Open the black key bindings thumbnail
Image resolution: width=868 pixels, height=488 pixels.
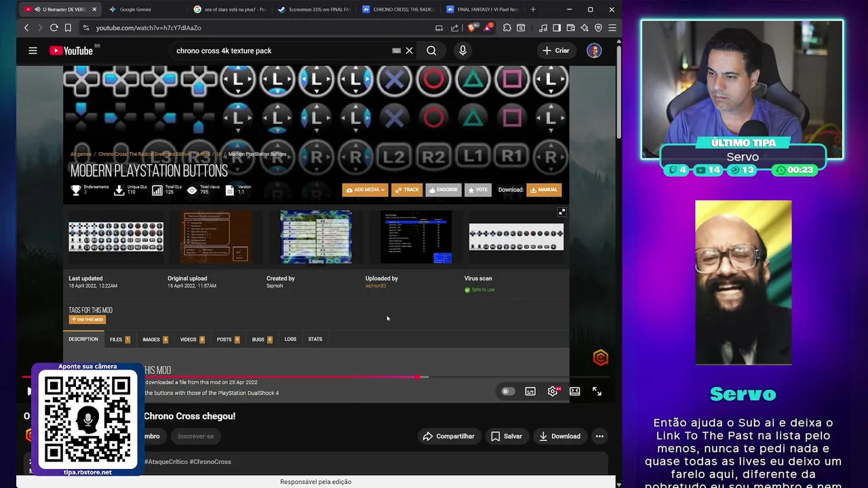[x=416, y=237]
